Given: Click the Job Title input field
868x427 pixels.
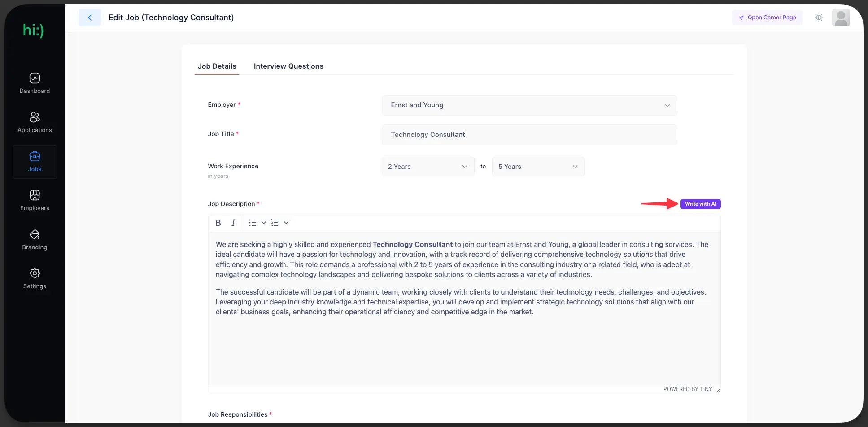Looking at the screenshot, I should tap(529, 135).
